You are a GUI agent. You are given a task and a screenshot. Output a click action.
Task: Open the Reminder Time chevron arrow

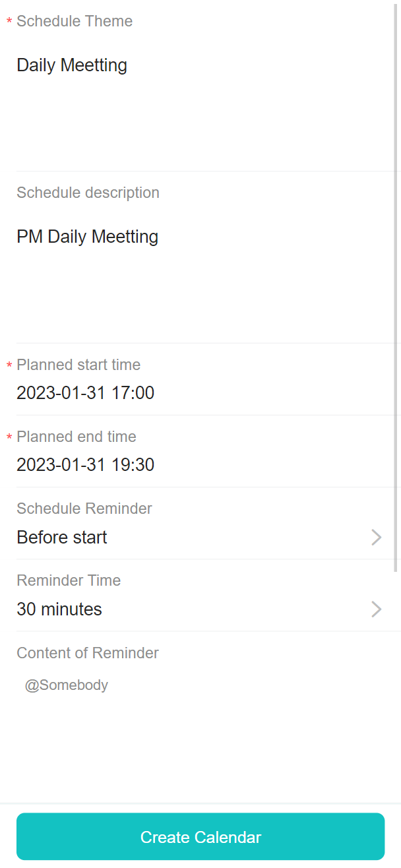(x=377, y=609)
